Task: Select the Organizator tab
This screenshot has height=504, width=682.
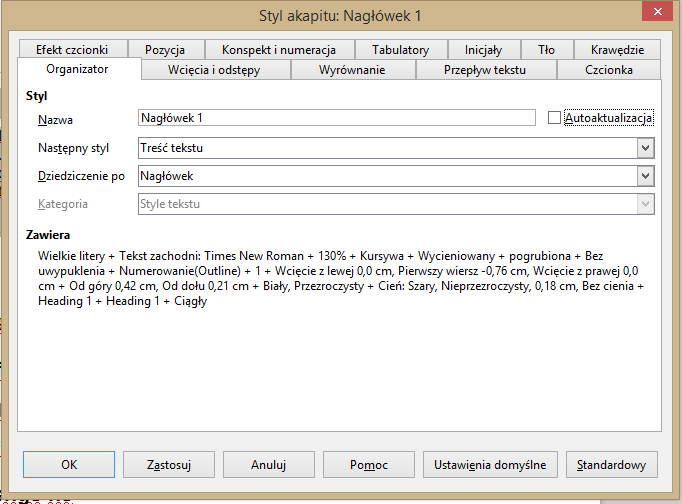Action: pos(78,69)
